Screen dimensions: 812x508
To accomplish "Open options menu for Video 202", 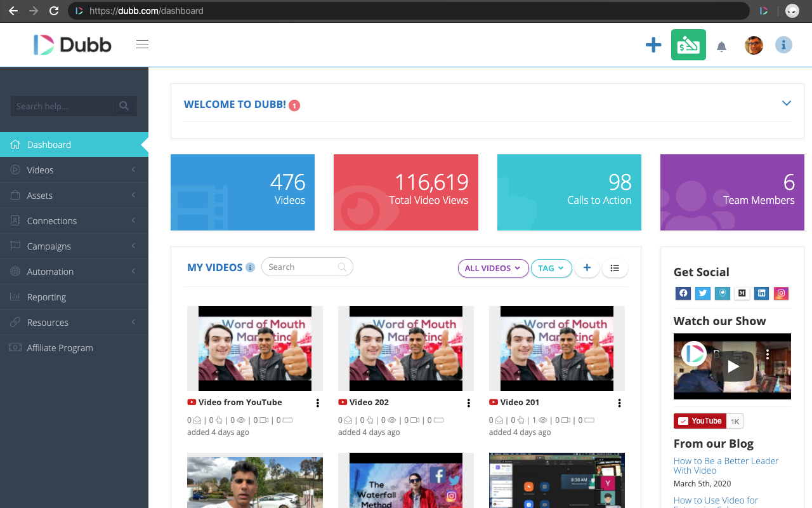I will [469, 403].
